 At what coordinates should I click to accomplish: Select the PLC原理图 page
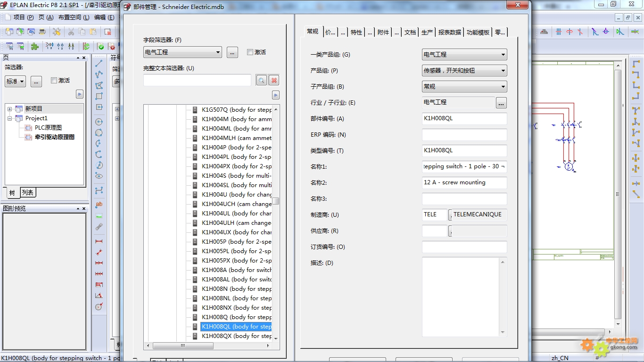48,128
